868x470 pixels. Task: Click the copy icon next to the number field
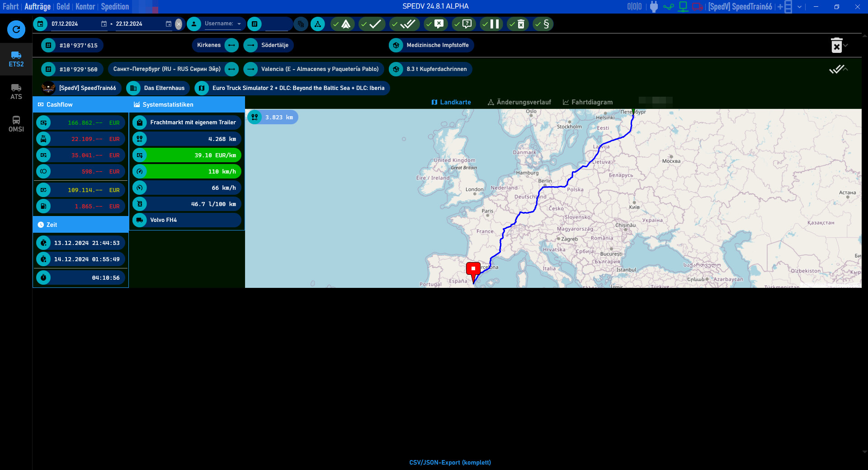pyautogui.click(x=301, y=24)
